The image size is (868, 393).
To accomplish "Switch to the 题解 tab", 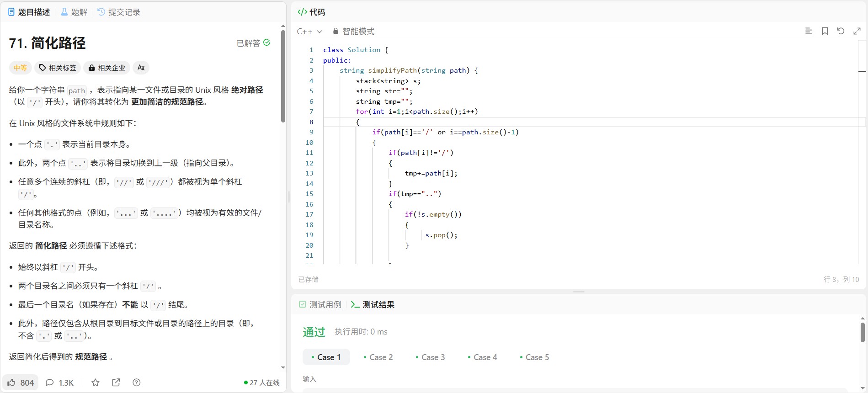I will tap(74, 12).
